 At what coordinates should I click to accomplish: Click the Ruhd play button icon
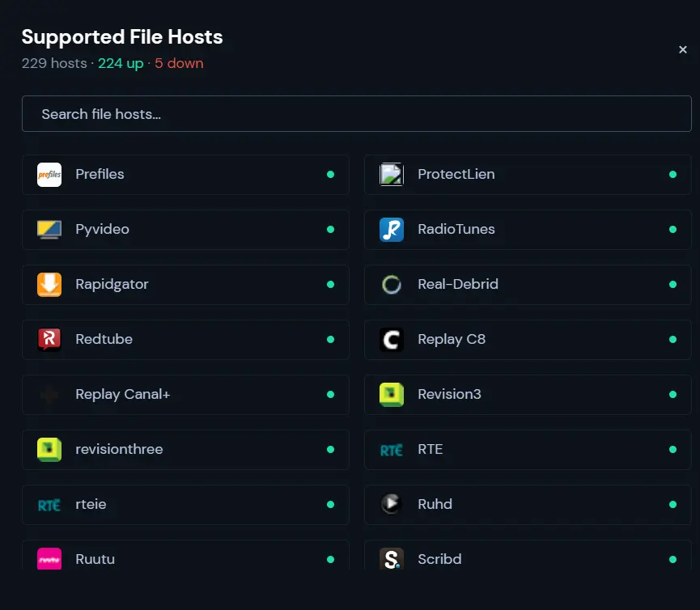tap(392, 504)
